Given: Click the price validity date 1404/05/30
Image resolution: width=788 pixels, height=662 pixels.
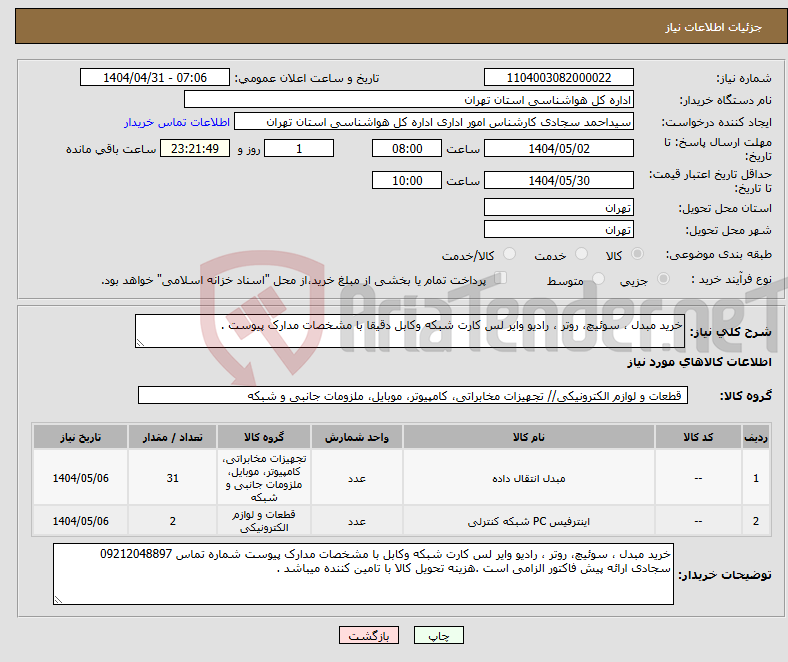Looking at the screenshot, I should tap(559, 180).
